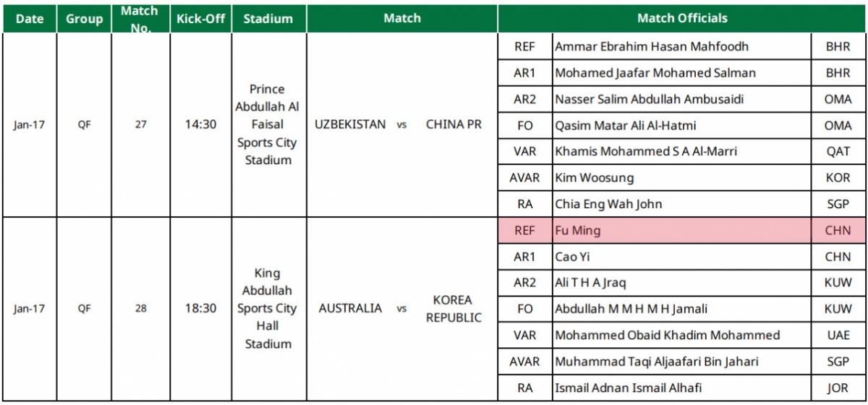868x405 pixels.
Task: Select match number 27 cell
Action: coord(140,124)
